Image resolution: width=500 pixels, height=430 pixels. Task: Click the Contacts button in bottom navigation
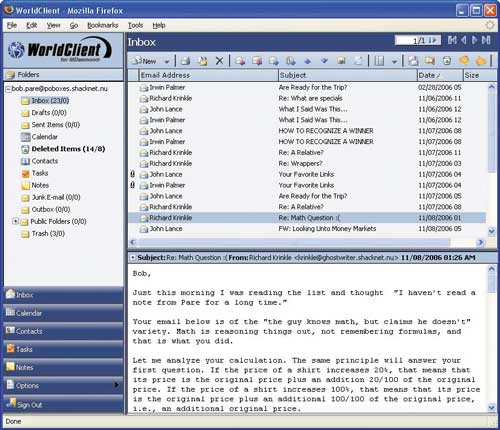pos(63,331)
